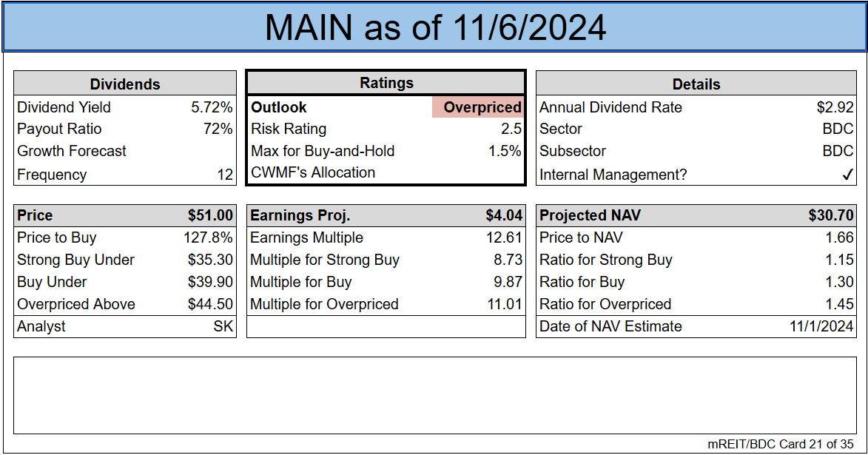Viewport: 868px width, 455px height.
Task: Click the Internal Management? label
Action: pos(613,175)
